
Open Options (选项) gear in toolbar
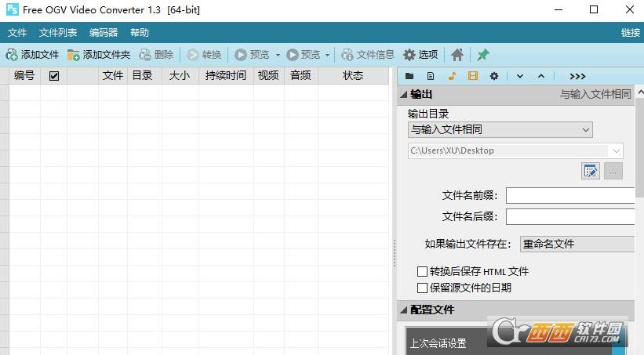pos(409,55)
